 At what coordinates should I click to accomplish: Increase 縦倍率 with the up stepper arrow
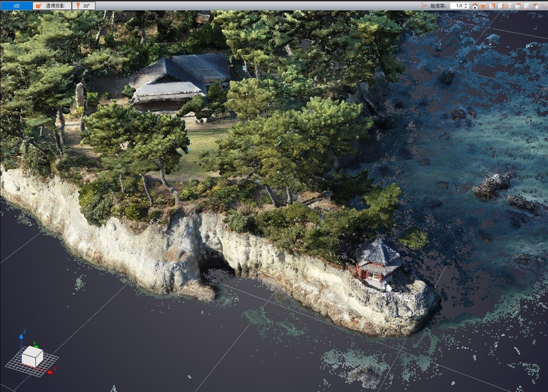click(x=466, y=4)
